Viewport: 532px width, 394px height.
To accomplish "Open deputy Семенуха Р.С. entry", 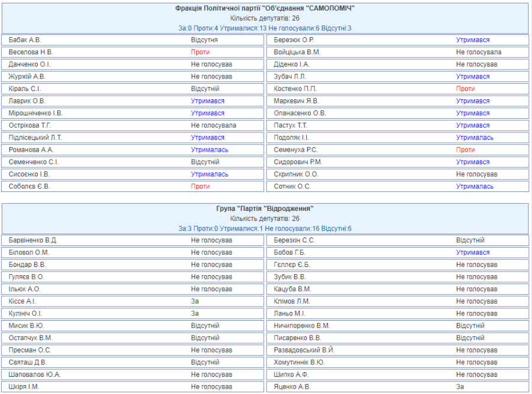I will click(x=296, y=150).
